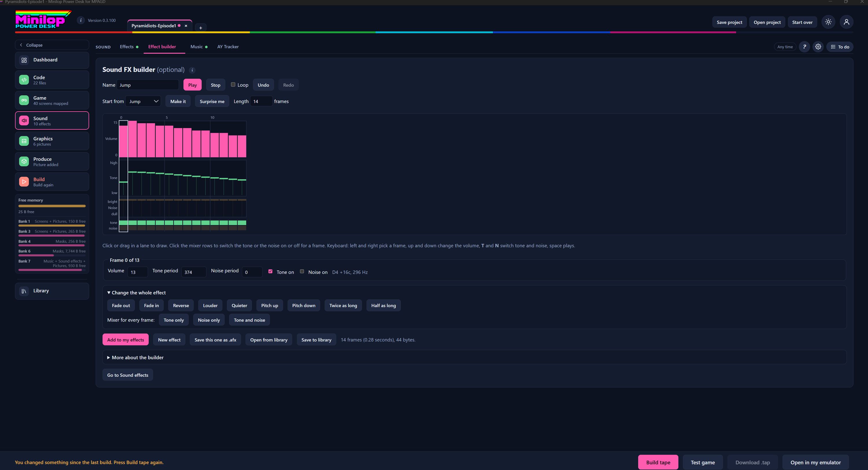Switch to the Music tab
Image resolution: width=868 pixels, height=470 pixels.
[x=199, y=47]
